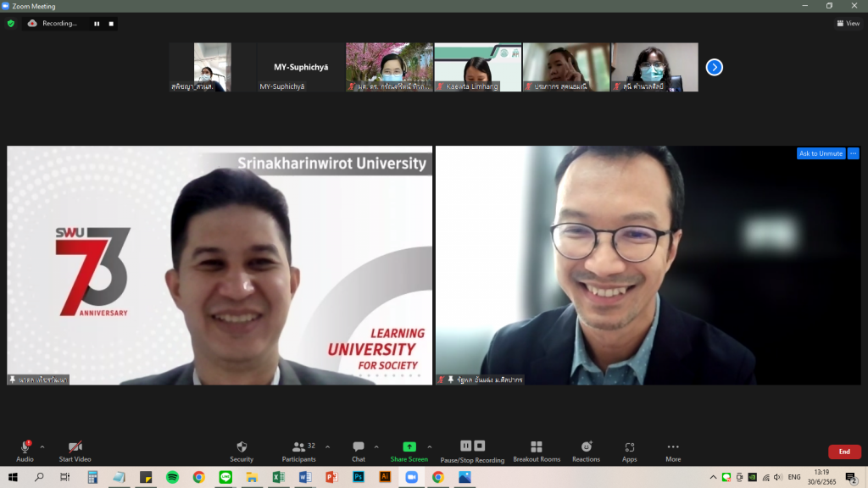Image resolution: width=868 pixels, height=488 pixels.
Task: Open Excel from the taskbar
Action: [x=278, y=477]
